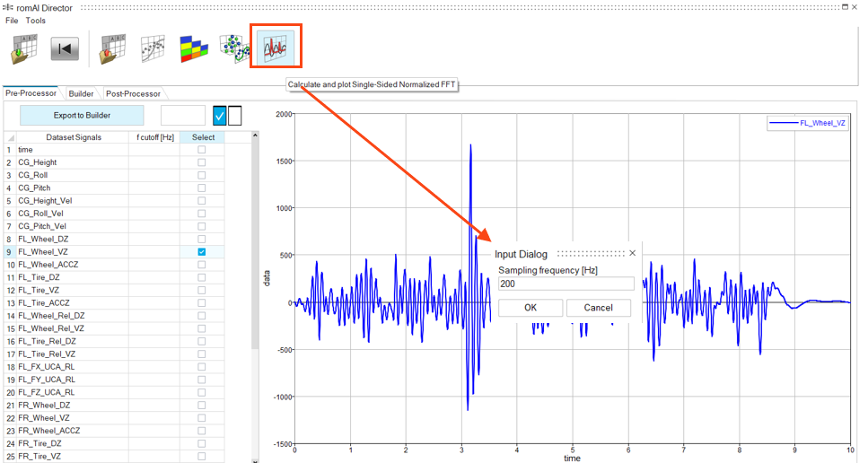The image size is (868, 463).
Task: Close the Input Dialog with X
Action: (x=632, y=253)
